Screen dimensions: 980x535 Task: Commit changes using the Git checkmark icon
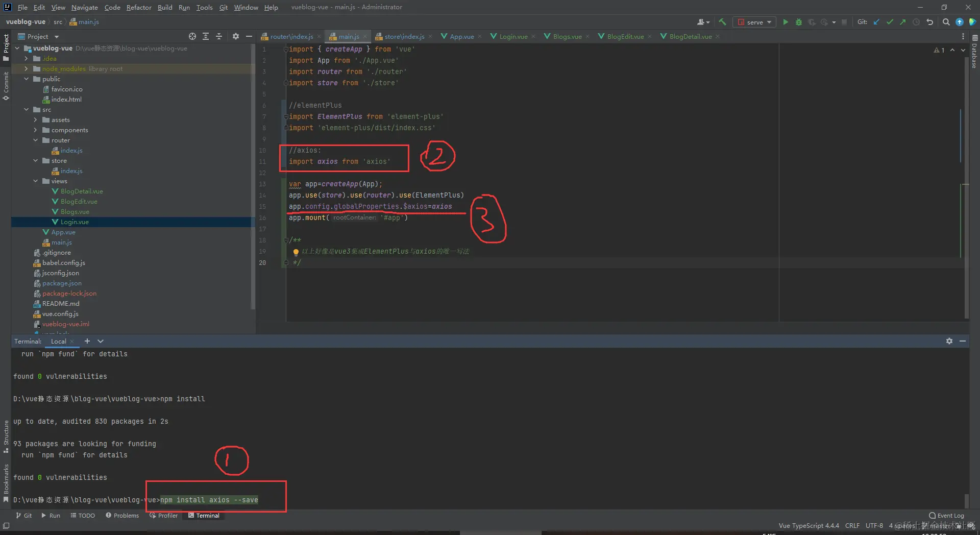(890, 22)
